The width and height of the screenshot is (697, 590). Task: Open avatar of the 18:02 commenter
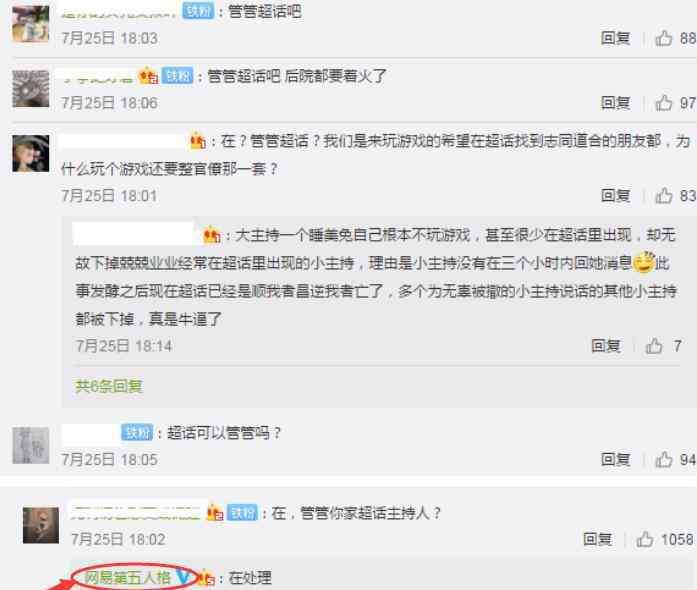point(41,525)
